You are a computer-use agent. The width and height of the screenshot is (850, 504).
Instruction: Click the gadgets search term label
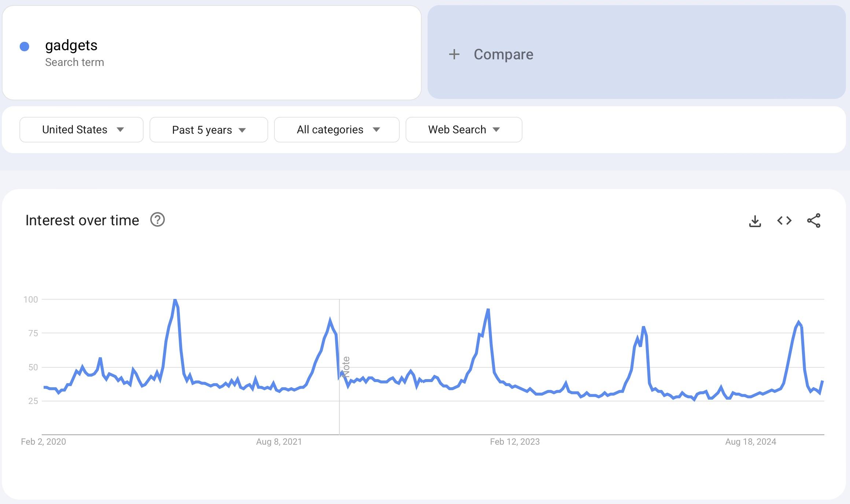pyautogui.click(x=71, y=45)
